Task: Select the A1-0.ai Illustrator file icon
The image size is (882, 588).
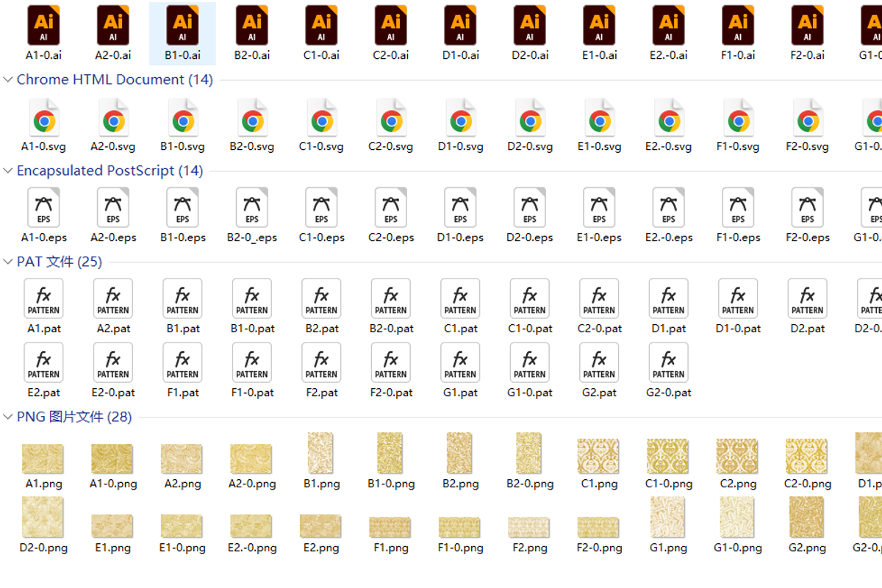Action: [x=43, y=26]
